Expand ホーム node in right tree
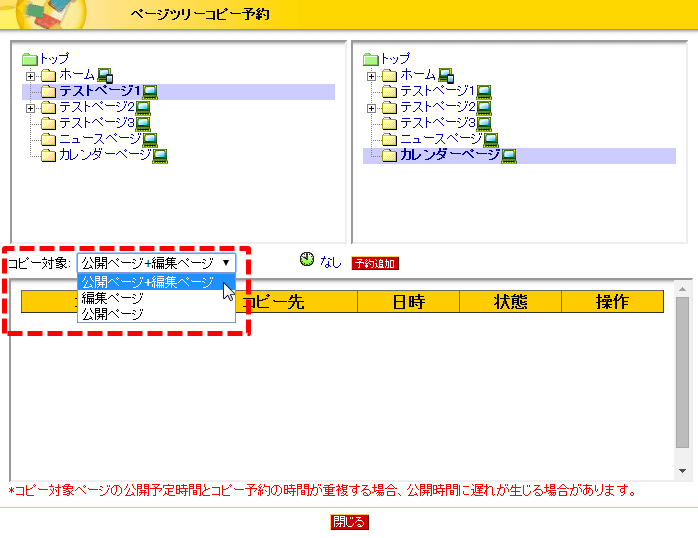The width and height of the screenshot is (698, 538). (x=371, y=77)
